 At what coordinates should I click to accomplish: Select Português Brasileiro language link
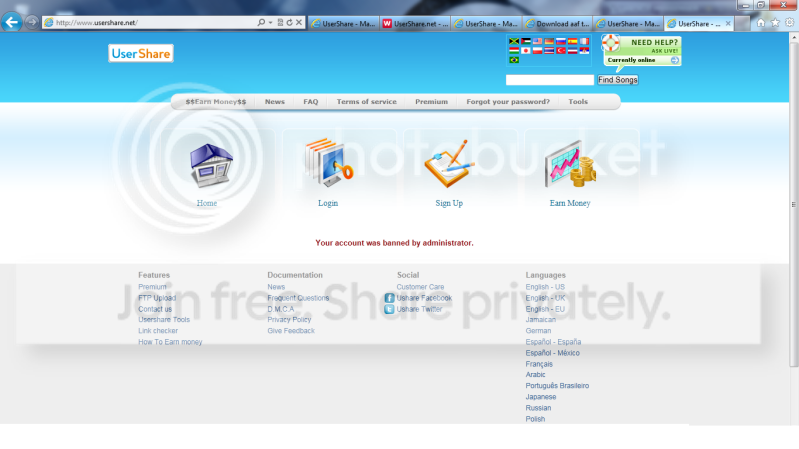pos(557,386)
